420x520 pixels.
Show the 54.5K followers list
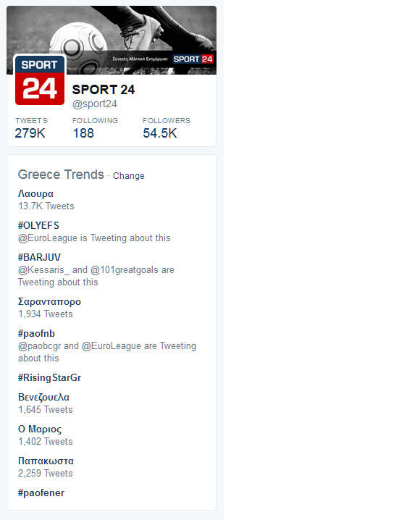[166, 128]
